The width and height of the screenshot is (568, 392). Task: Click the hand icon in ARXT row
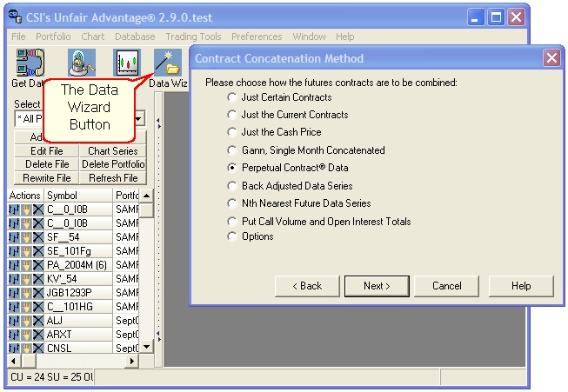(x=26, y=334)
